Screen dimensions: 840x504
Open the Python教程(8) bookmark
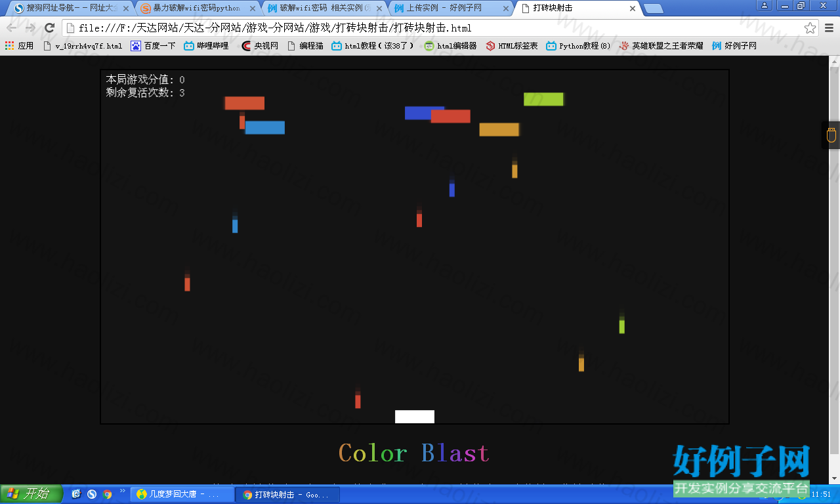pos(578,46)
